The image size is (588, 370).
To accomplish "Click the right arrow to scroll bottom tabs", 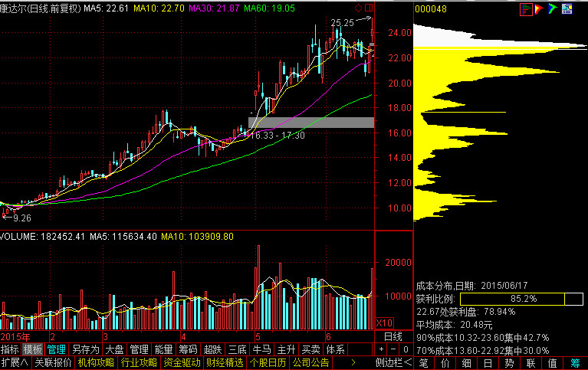I will click(x=353, y=362).
